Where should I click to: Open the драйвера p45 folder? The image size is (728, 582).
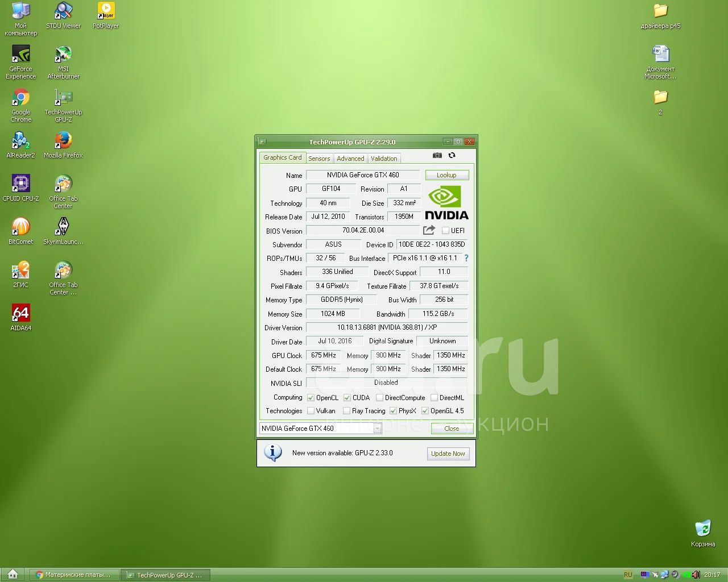(x=660, y=15)
